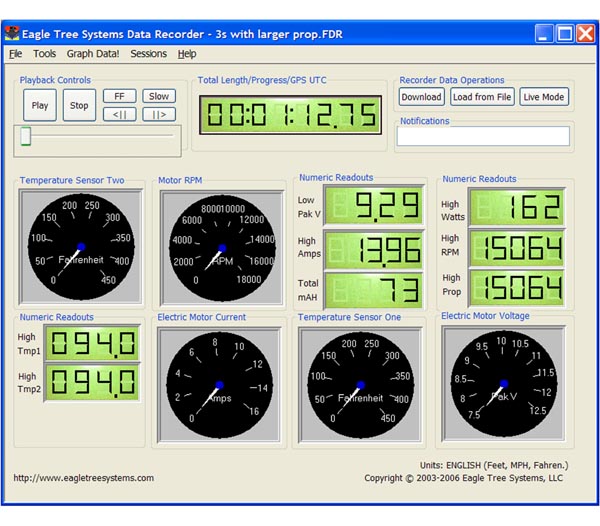Click the High Amps readout 13.96
The width and height of the screenshot is (600, 526).
tap(374, 250)
